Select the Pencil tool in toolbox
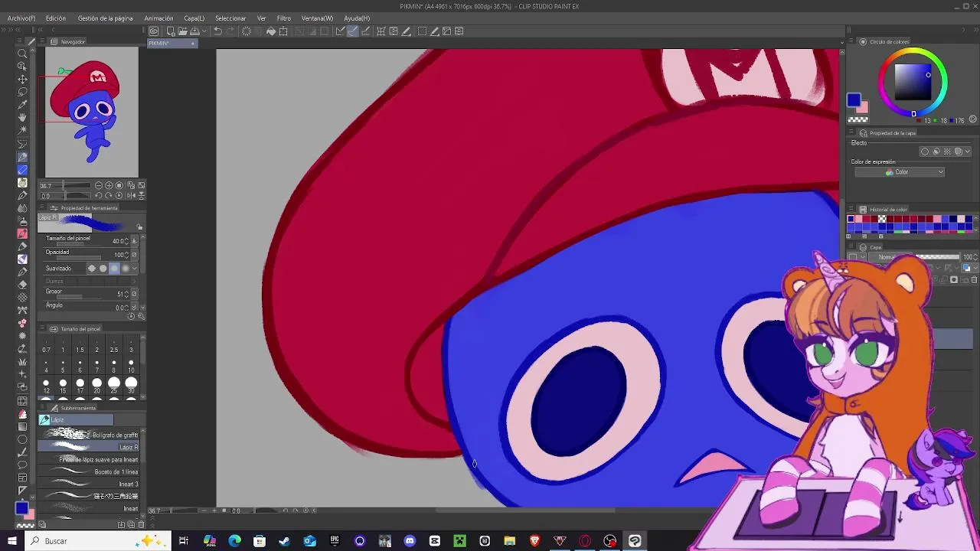Screen dimensions: 980x551 point(22,170)
